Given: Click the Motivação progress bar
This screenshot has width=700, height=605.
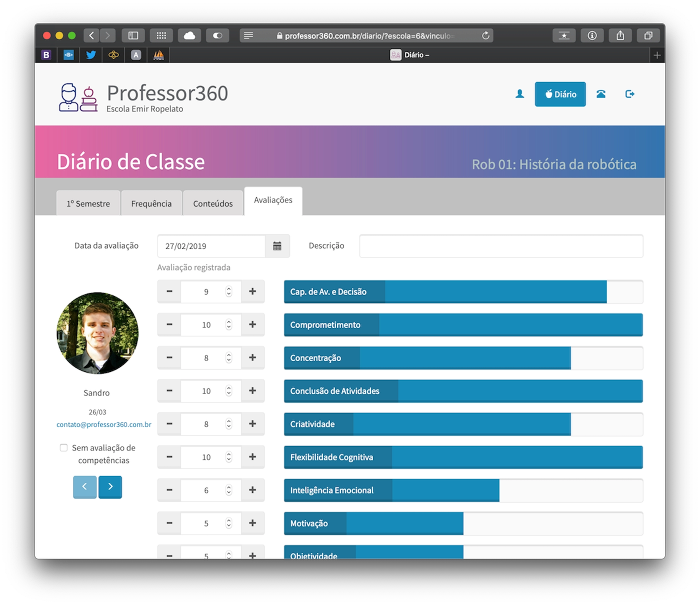Looking at the screenshot, I should click(463, 523).
